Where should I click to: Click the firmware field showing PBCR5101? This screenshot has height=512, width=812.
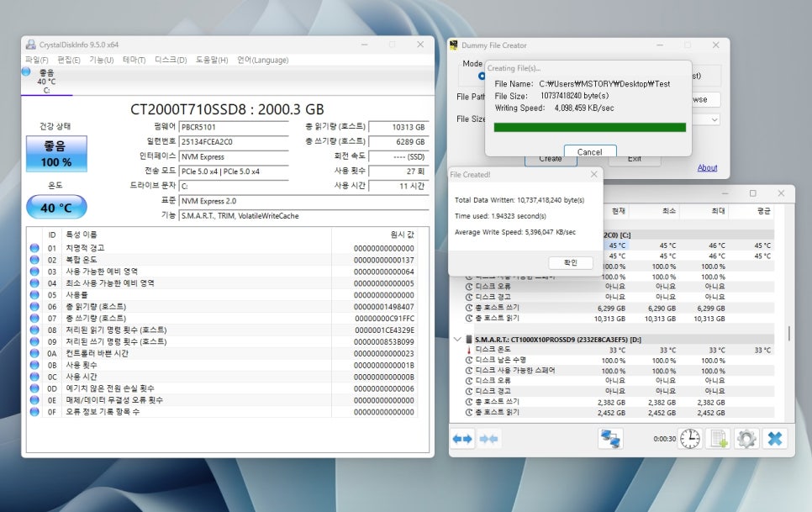pos(234,127)
